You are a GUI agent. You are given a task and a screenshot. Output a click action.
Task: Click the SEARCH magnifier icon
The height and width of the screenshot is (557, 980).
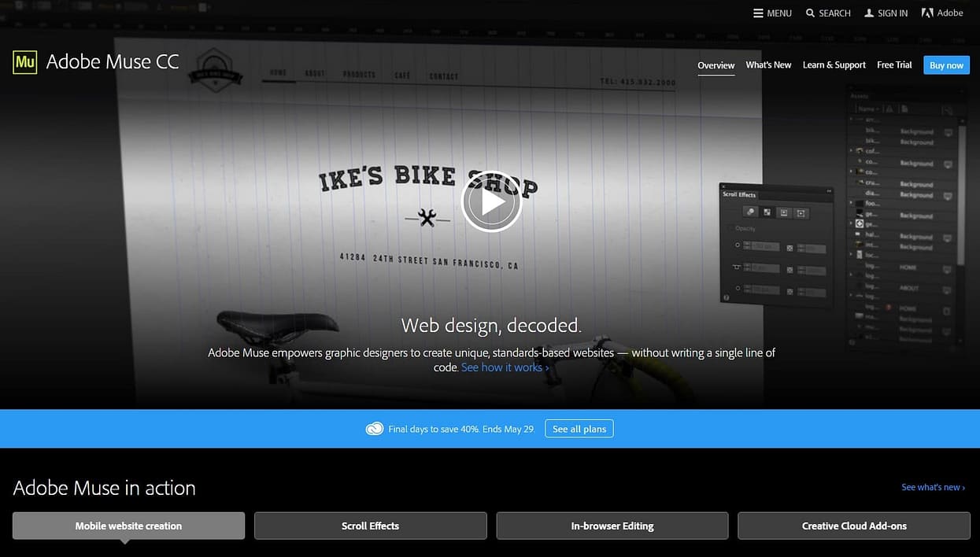[x=810, y=13]
